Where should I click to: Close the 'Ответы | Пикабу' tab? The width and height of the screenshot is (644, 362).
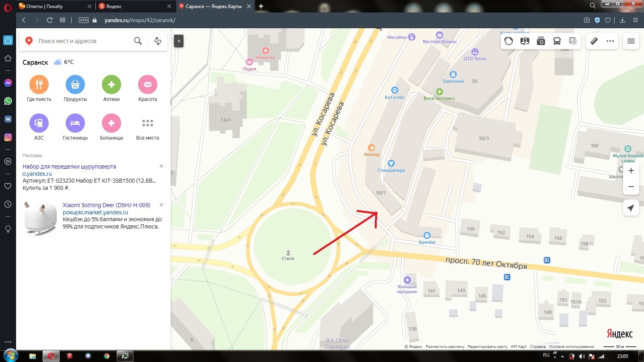tap(89, 6)
